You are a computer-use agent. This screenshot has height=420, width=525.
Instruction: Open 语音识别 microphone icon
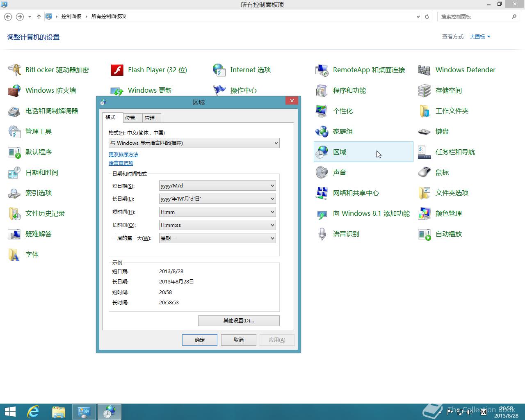click(322, 234)
